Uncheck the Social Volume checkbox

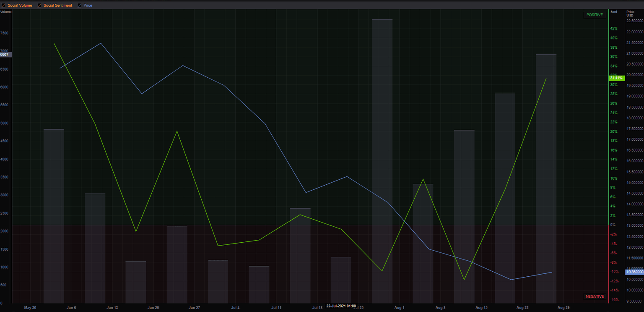click(4, 5)
